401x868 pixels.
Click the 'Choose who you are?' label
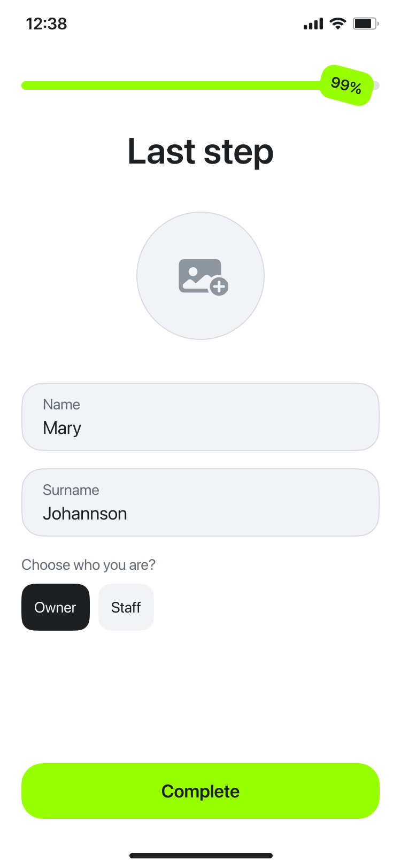click(x=88, y=565)
